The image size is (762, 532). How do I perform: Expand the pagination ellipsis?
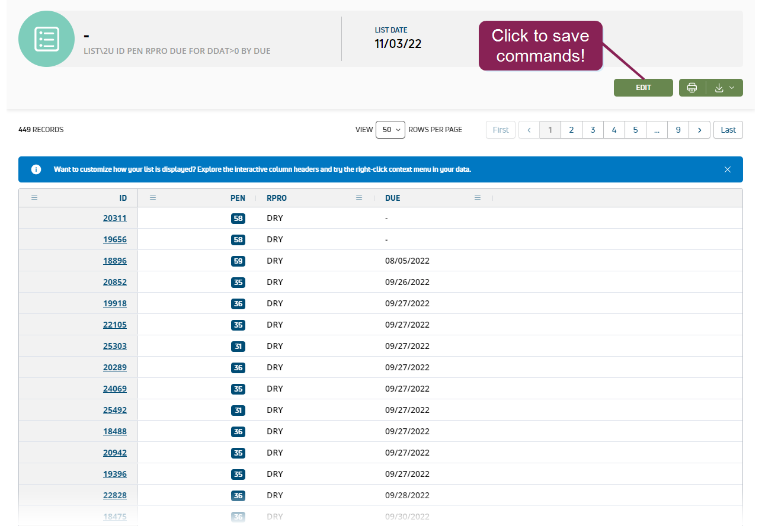657,130
